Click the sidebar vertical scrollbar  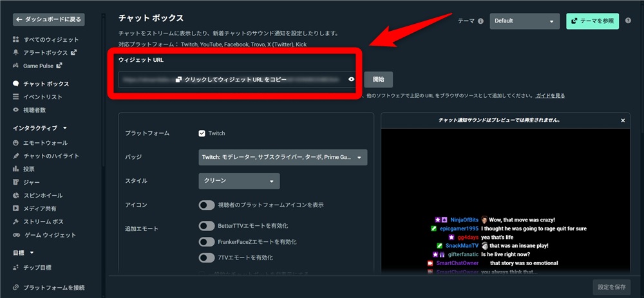coord(104,90)
